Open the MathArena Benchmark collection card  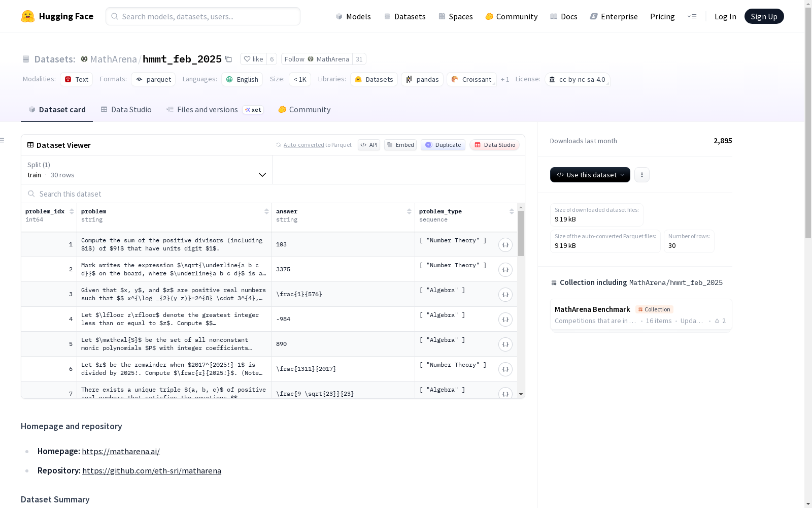tap(641, 314)
